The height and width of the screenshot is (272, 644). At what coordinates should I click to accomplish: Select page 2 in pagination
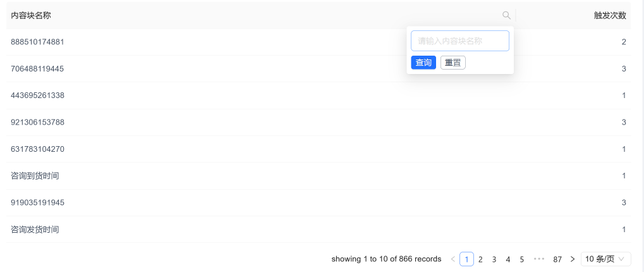tap(480, 259)
